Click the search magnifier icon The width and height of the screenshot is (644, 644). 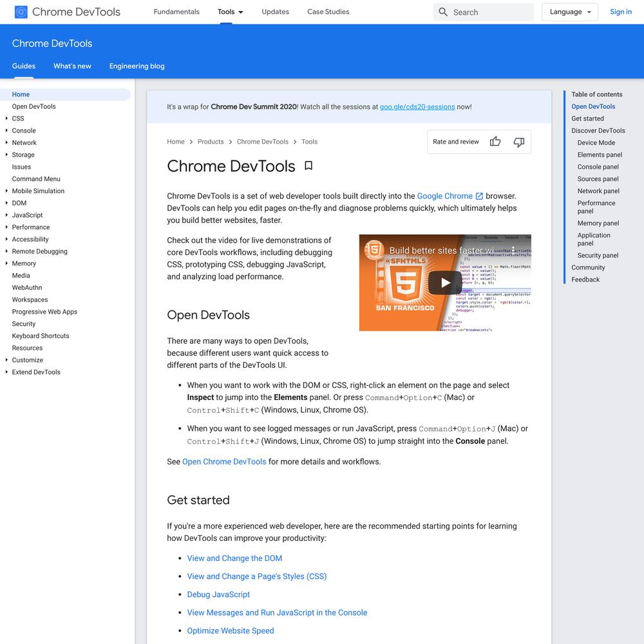[x=443, y=12]
